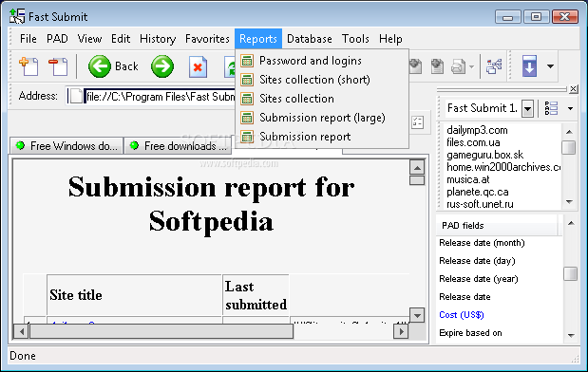
Task: Close the side panel with its small X
Action: tap(573, 89)
